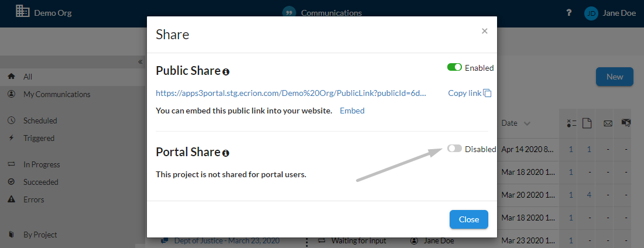The image size is (644, 248).
Task: Click the clock icon beside Scheduled
Action: pos(12,120)
